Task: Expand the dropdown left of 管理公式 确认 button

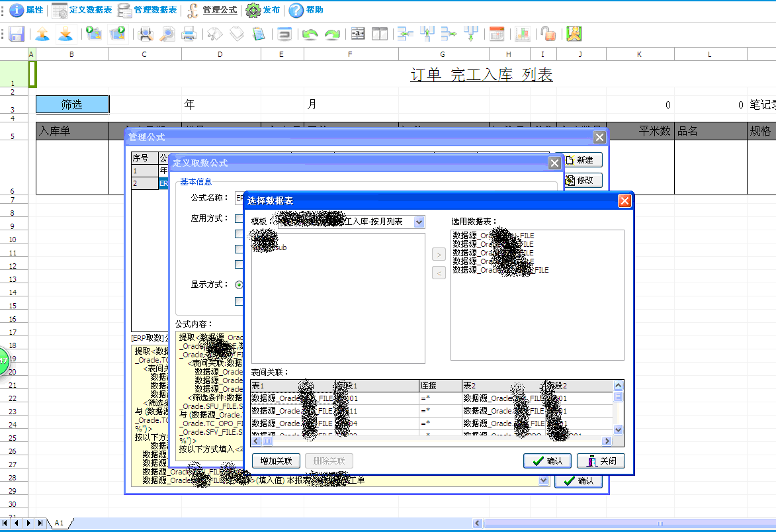Action: [x=544, y=480]
